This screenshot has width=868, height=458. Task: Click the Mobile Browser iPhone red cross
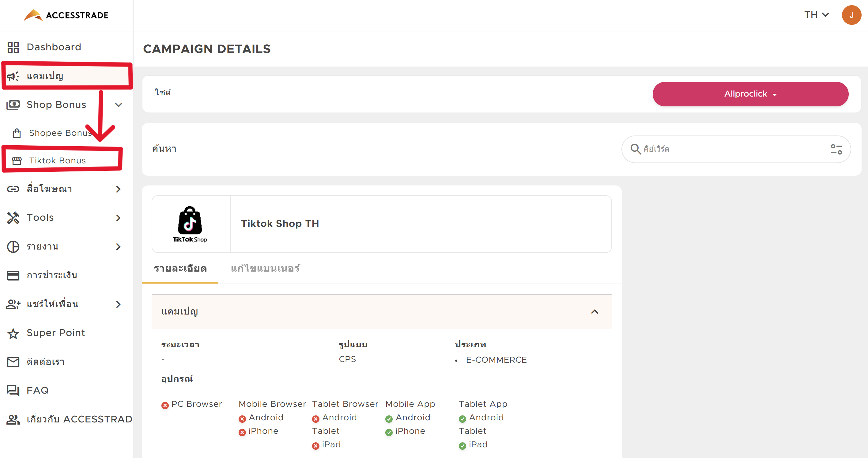pyautogui.click(x=242, y=432)
